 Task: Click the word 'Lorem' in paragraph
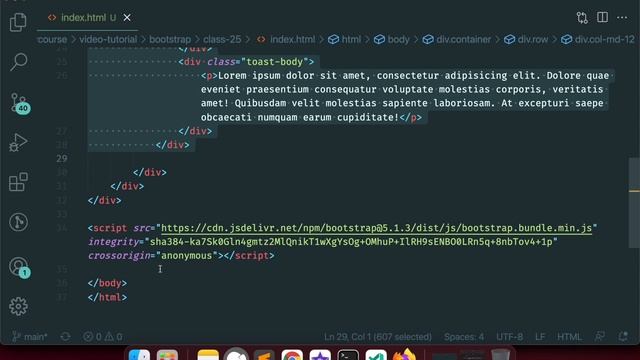[232, 76]
